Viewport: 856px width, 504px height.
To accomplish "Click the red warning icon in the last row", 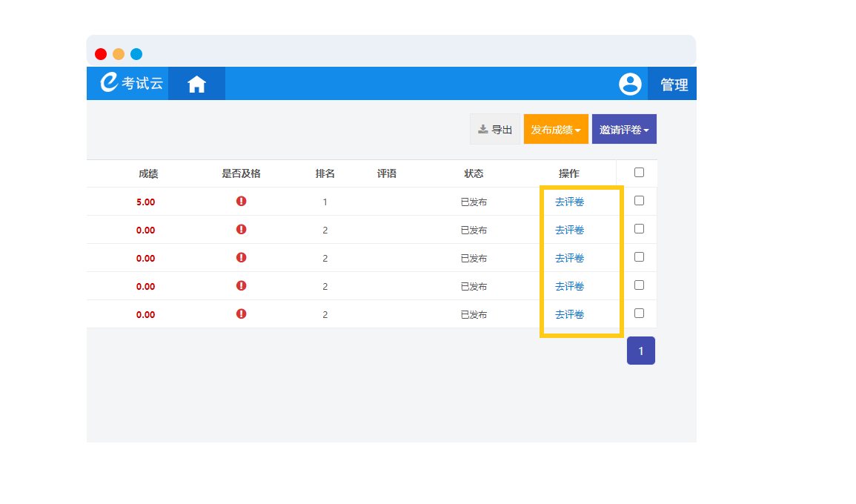I will [241, 314].
